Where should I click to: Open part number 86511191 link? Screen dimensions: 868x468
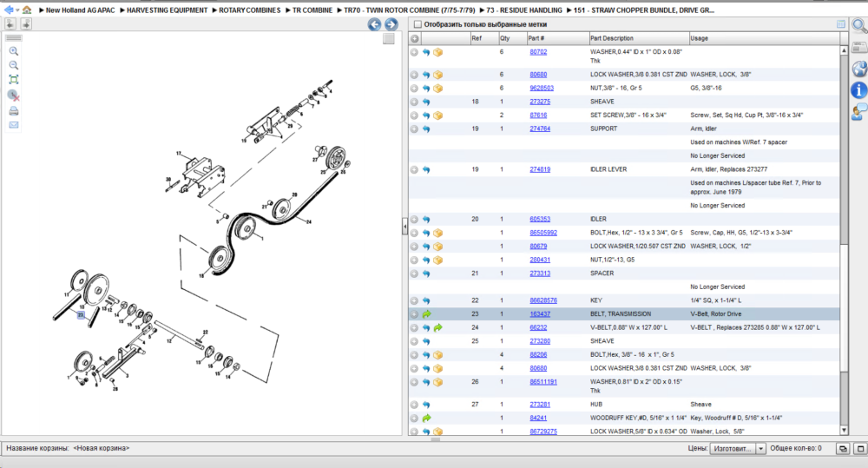coord(543,382)
